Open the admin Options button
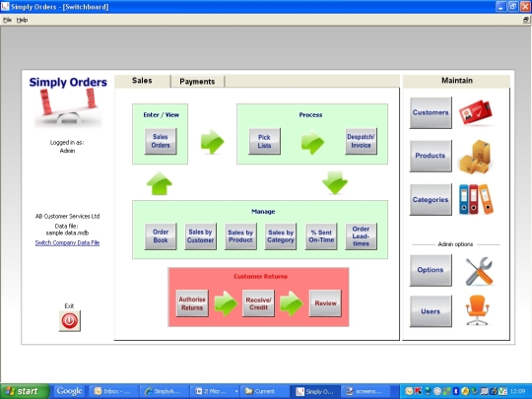This screenshot has height=399, width=532. [431, 270]
